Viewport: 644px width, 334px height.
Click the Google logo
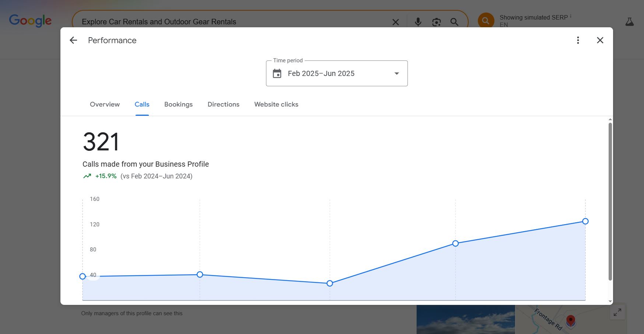pyautogui.click(x=30, y=21)
